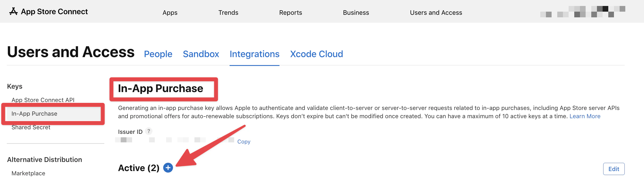Click the Issuer ID label
Viewport: 644px width, 181px height.
coord(130,132)
